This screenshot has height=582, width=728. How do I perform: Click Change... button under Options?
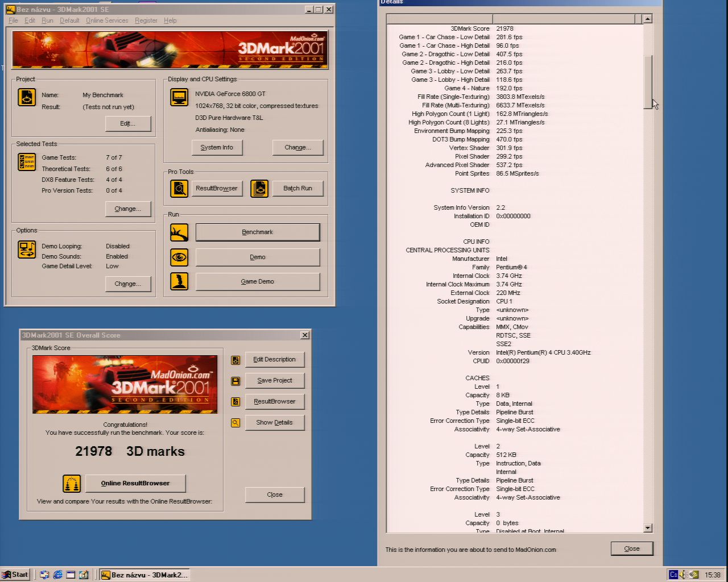[x=128, y=284]
